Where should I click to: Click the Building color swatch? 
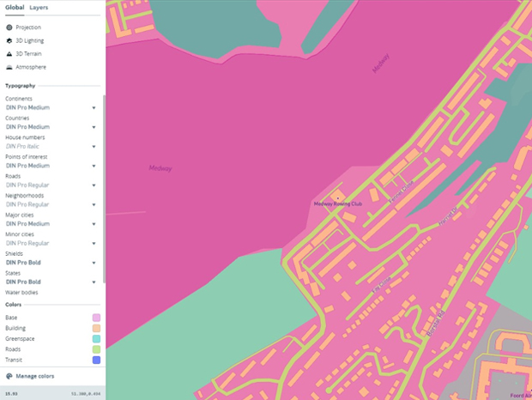96,328
